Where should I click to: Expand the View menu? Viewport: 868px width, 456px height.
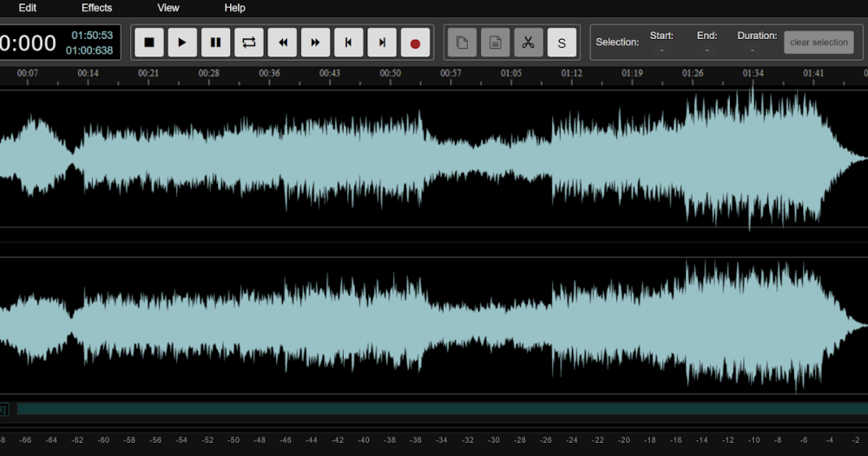168,8
